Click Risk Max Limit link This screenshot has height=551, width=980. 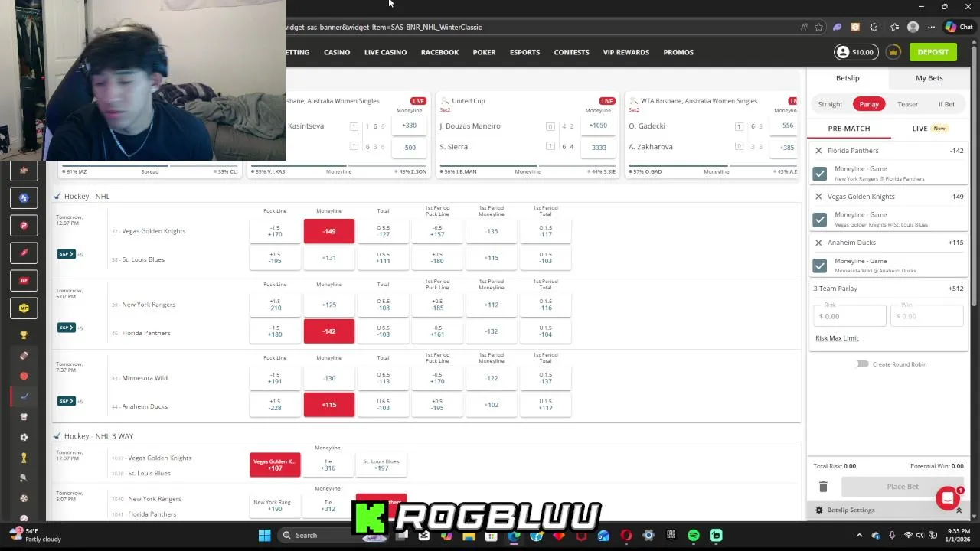(837, 338)
